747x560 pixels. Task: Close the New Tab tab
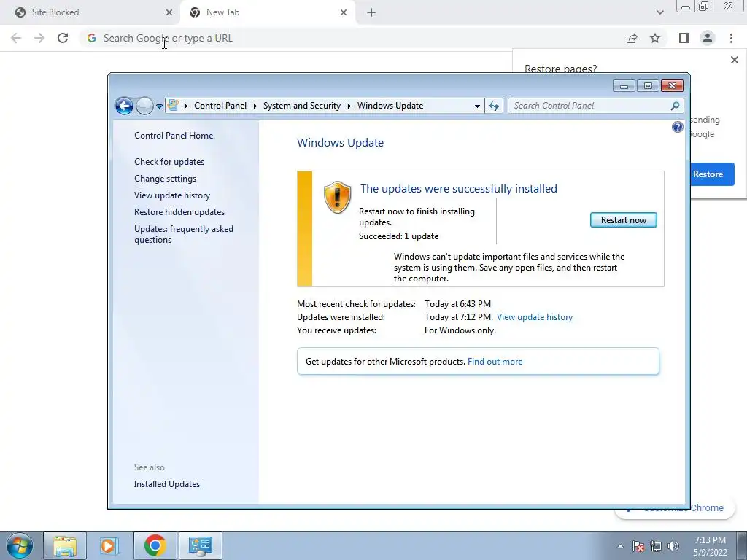(344, 12)
